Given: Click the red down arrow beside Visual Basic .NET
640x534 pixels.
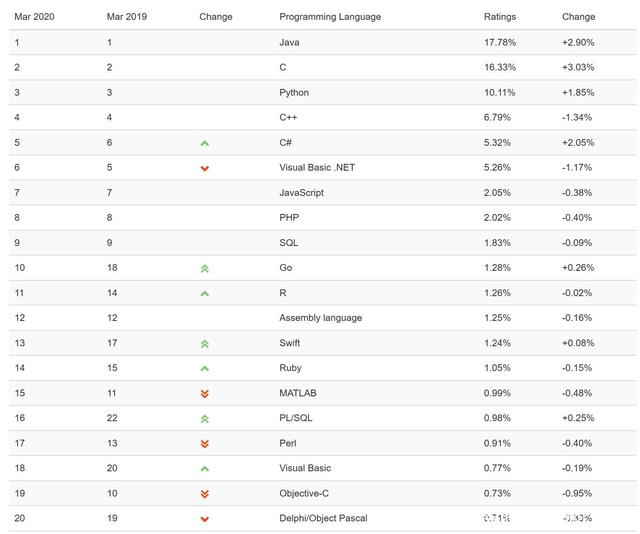Looking at the screenshot, I should (205, 168).
